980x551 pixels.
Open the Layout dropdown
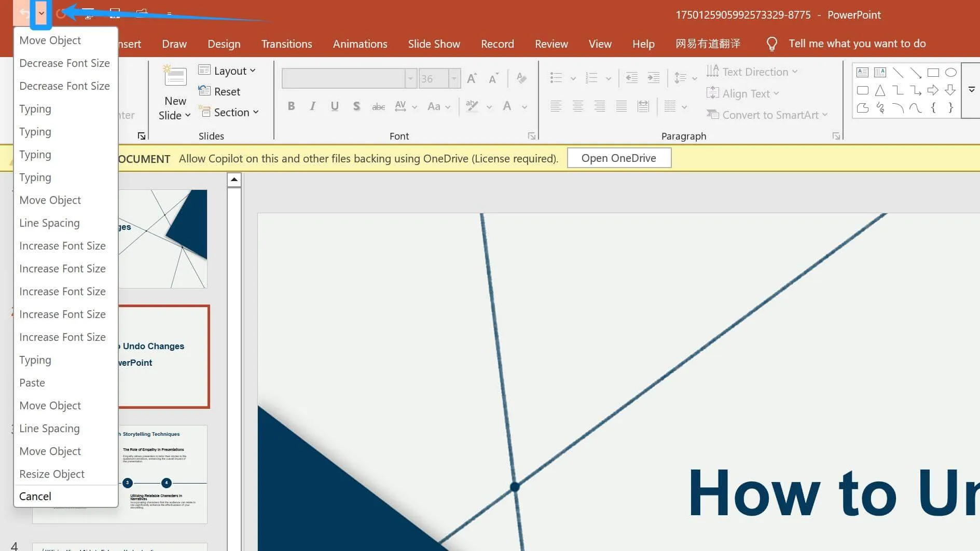228,71
